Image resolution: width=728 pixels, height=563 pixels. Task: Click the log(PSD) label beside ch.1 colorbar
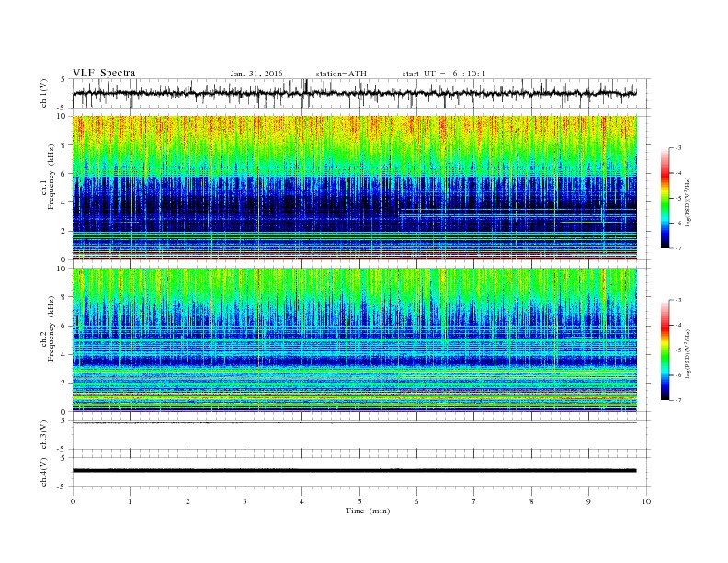pyautogui.click(x=688, y=201)
